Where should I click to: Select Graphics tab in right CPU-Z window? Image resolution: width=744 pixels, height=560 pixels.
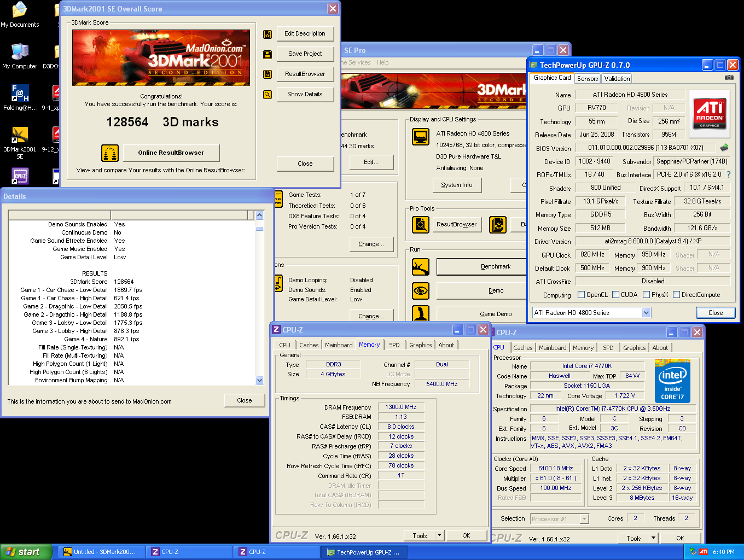(634, 348)
